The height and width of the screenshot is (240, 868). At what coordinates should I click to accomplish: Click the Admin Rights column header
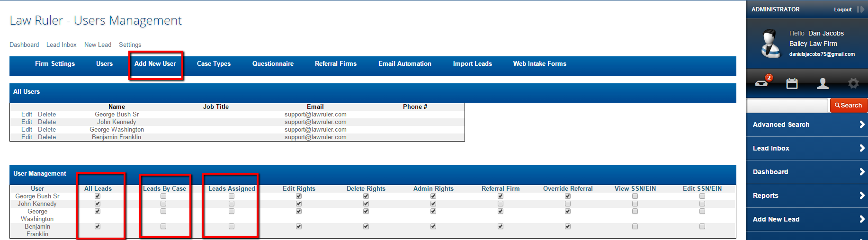click(x=433, y=188)
